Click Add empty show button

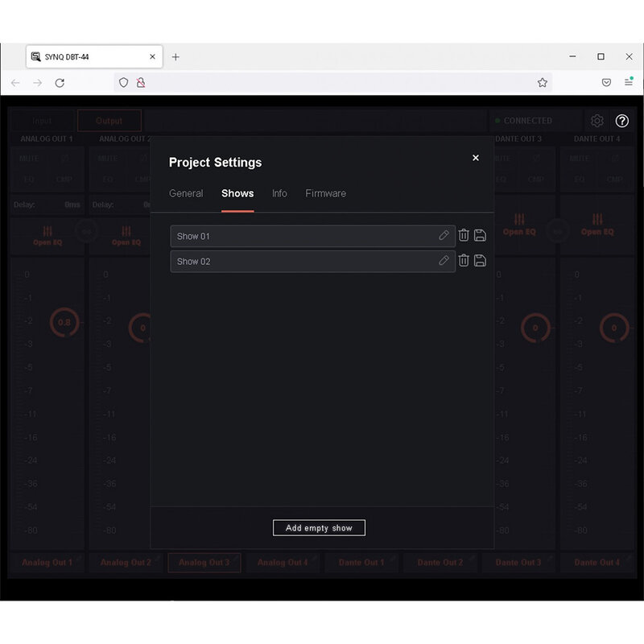pyautogui.click(x=319, y=528)
